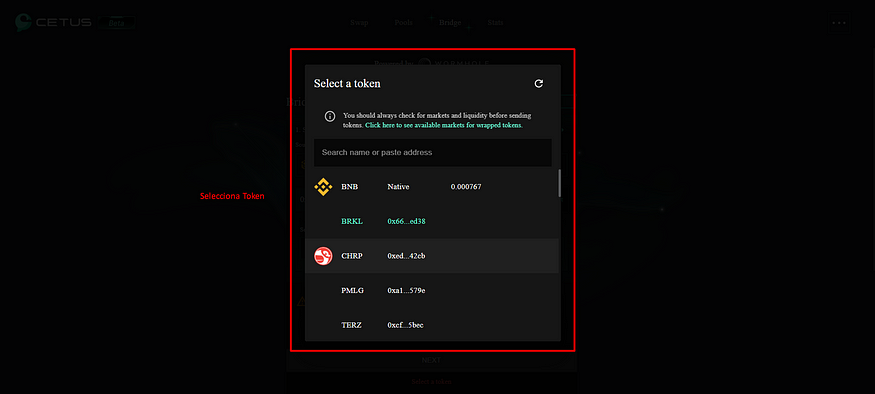Screen dimensions: 875x394
Task: Open available markets for wrapped tokens link
Action: click(444, 126)
